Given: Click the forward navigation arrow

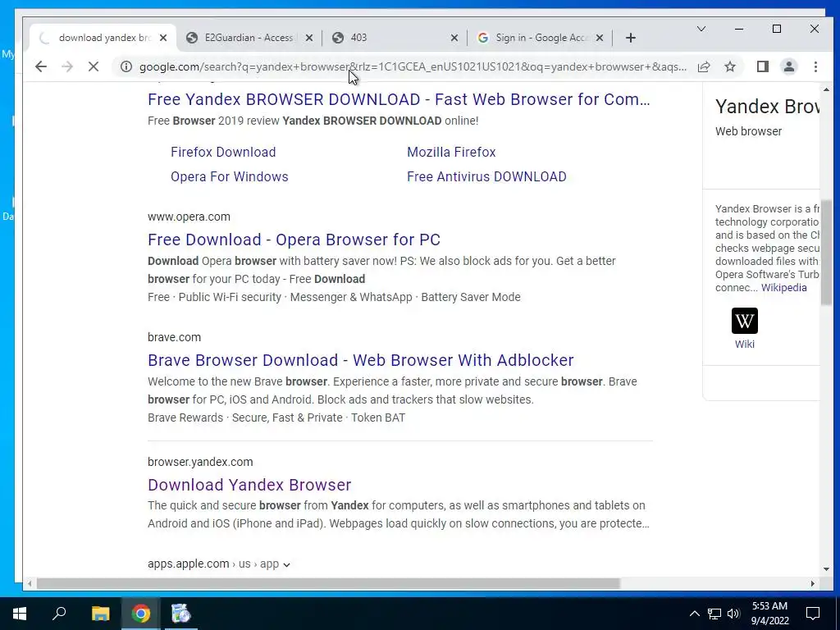Looking at the screenshot, I should click(67, 66).
